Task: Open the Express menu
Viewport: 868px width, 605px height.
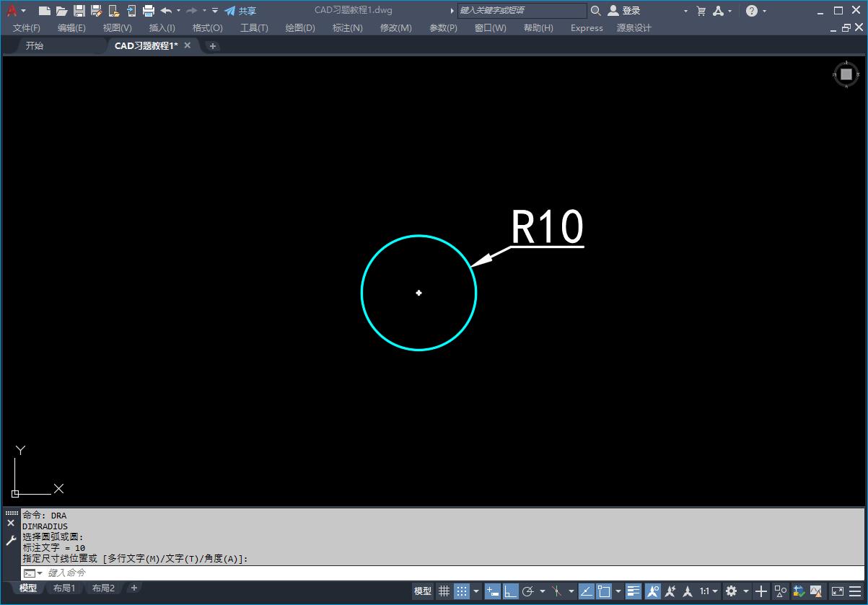Action: [587, 28]
